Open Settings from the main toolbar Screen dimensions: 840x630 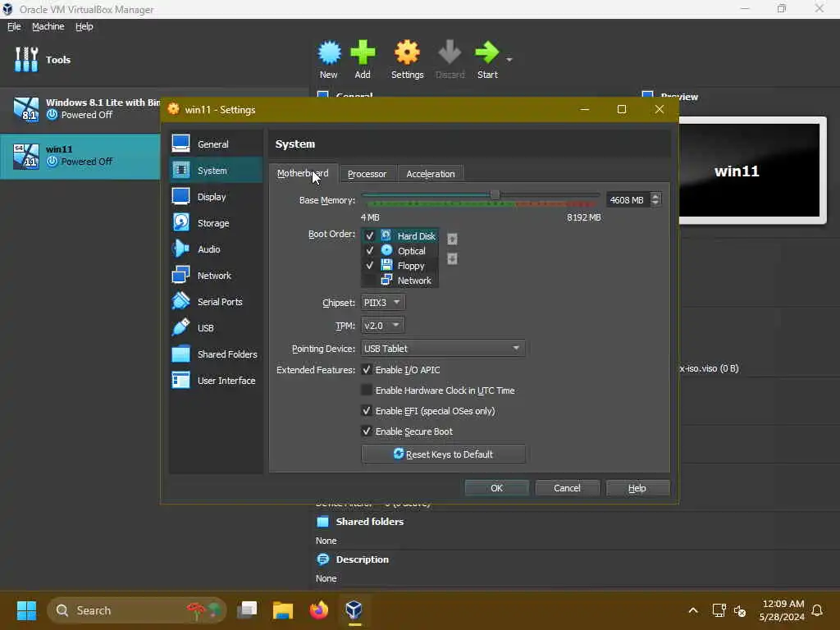(x=407, y=59)
